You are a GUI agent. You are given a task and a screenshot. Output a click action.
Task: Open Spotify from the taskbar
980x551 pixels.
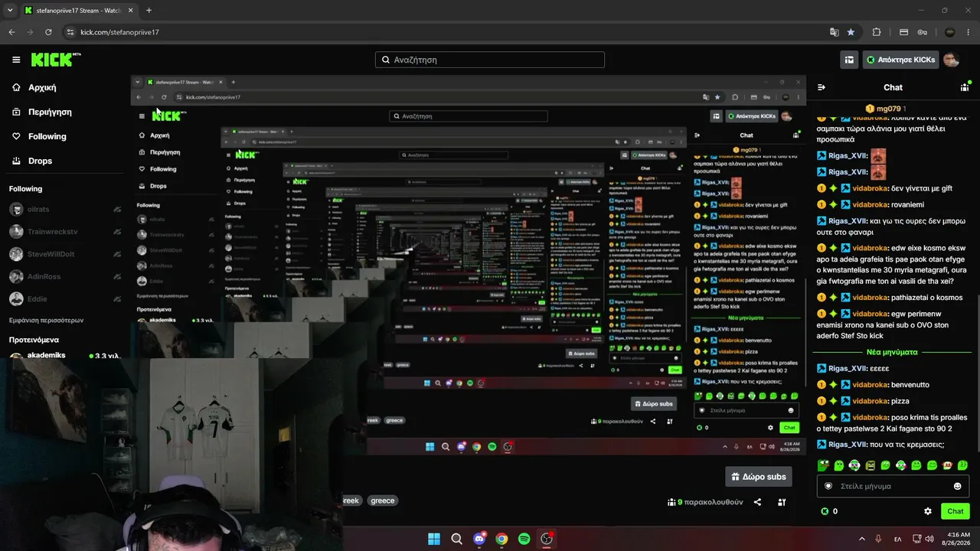(524, 539)
